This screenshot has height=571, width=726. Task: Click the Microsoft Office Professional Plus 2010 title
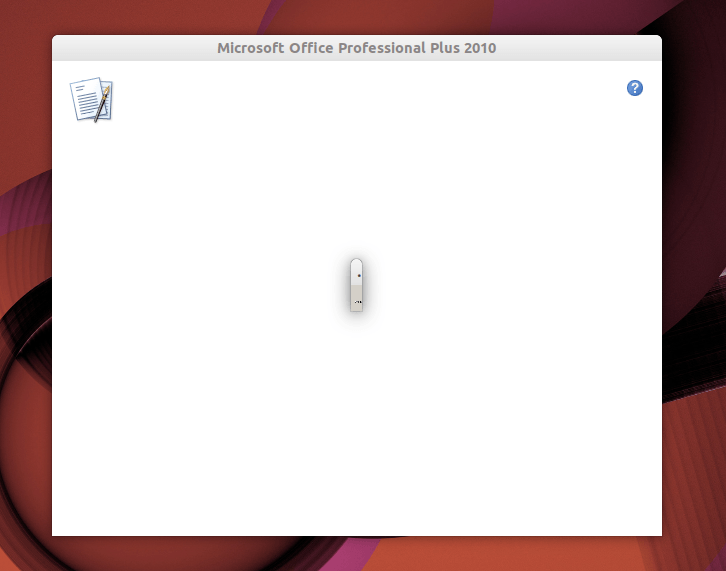[356, 48]
